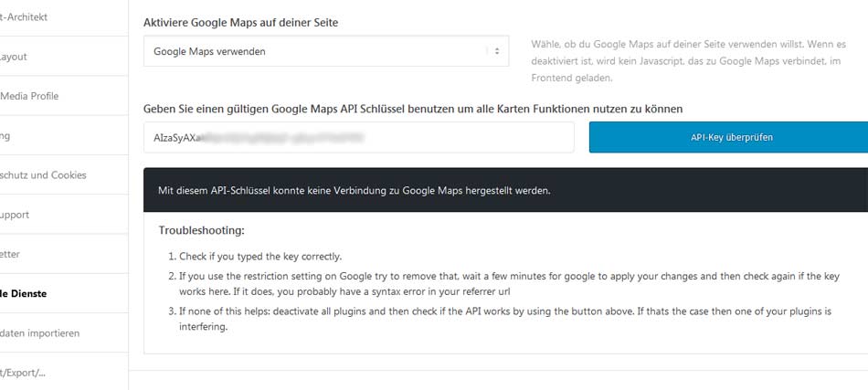Focus the Google Maps API key field
Screen dimensions: 868x390
tap(359, 137)
